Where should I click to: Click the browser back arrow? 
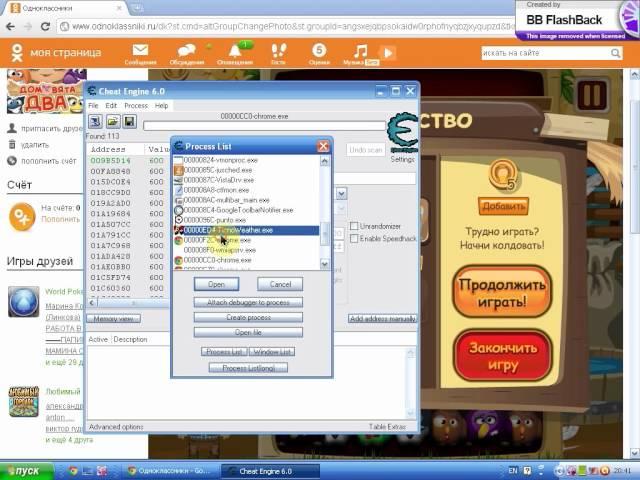click(11, 27)
